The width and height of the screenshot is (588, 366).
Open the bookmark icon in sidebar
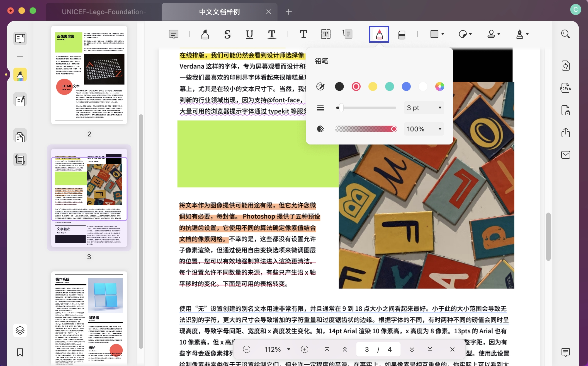point(20,352)
